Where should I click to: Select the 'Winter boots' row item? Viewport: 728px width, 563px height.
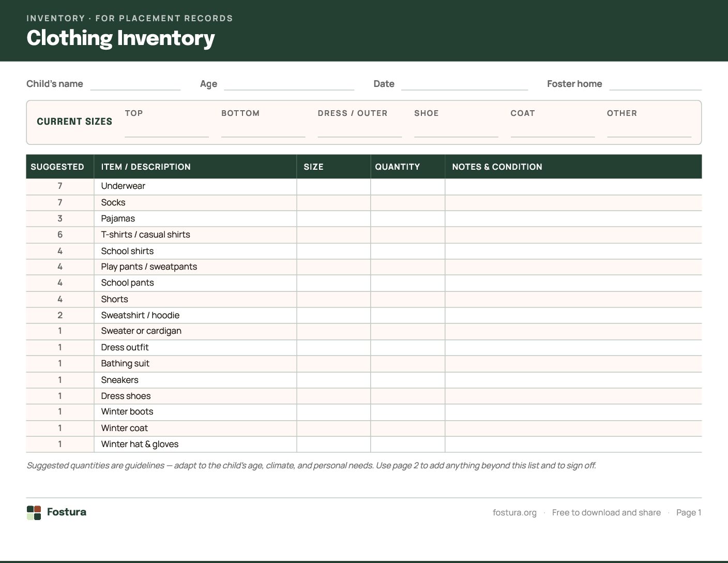[x=127, y=411]
